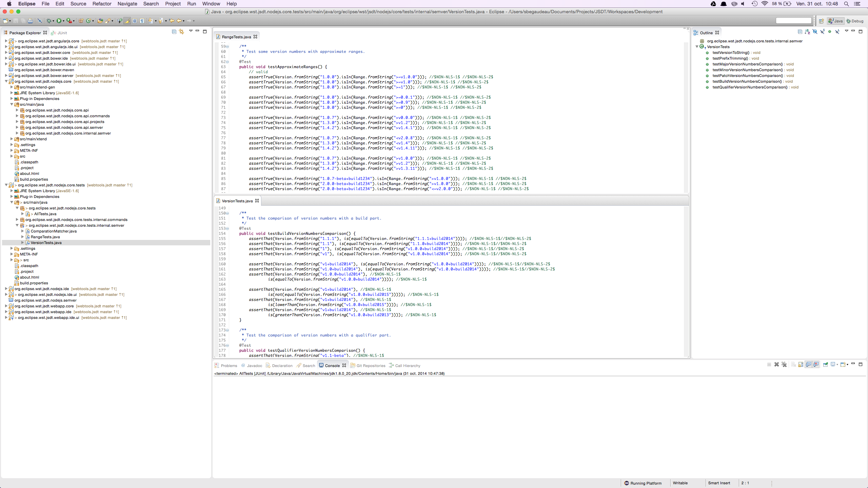Collapse the org.eclipse.wst.jsdt.nodejs.core project node
This screenshot has height=488, width=868.
pyautogui.click(x=6, y=81)
